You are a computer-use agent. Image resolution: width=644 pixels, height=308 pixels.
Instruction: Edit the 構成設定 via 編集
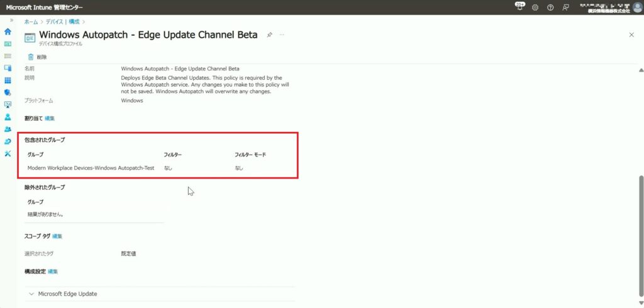[x=53, y=272]
